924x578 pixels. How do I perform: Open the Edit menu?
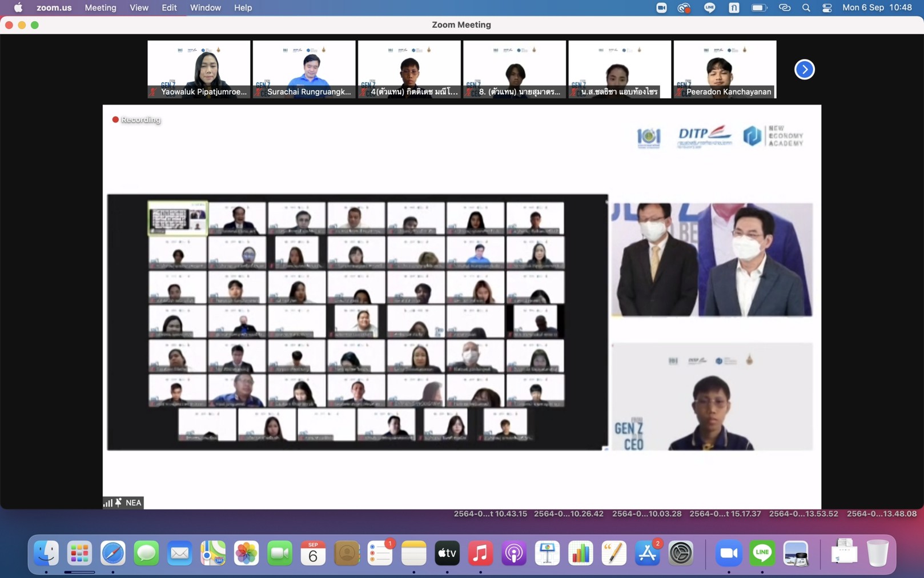pos(169,7)
